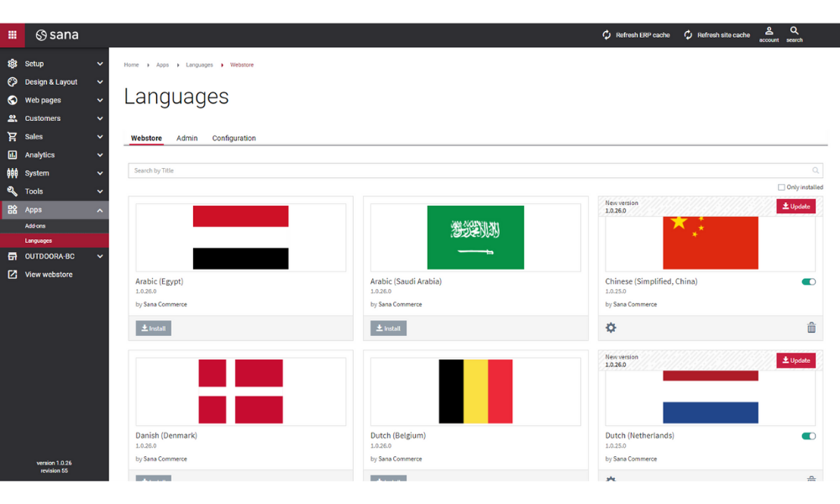This screenshot has height=504, width=840.
Task: Click the Denmark flag thumbnail
Action: tap(240, 391)
